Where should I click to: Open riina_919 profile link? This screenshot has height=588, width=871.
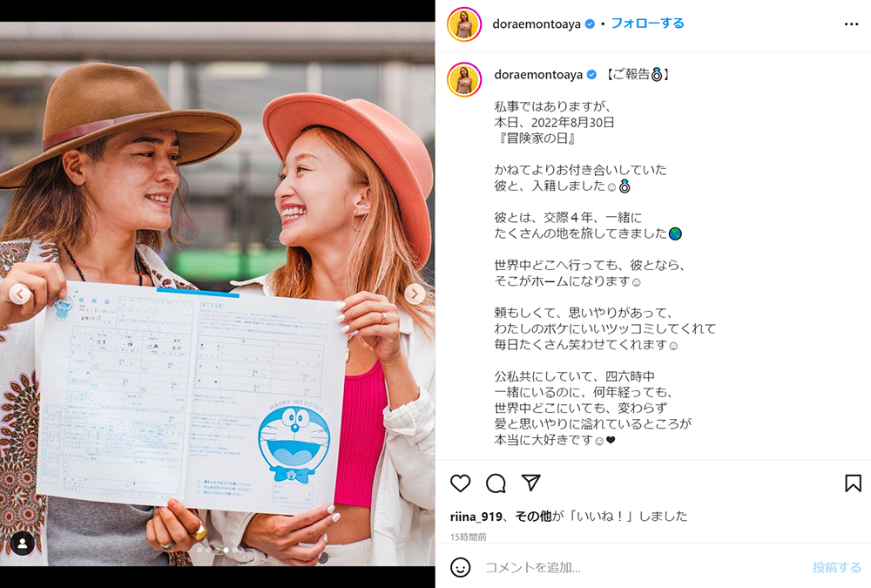coord(476,517)
